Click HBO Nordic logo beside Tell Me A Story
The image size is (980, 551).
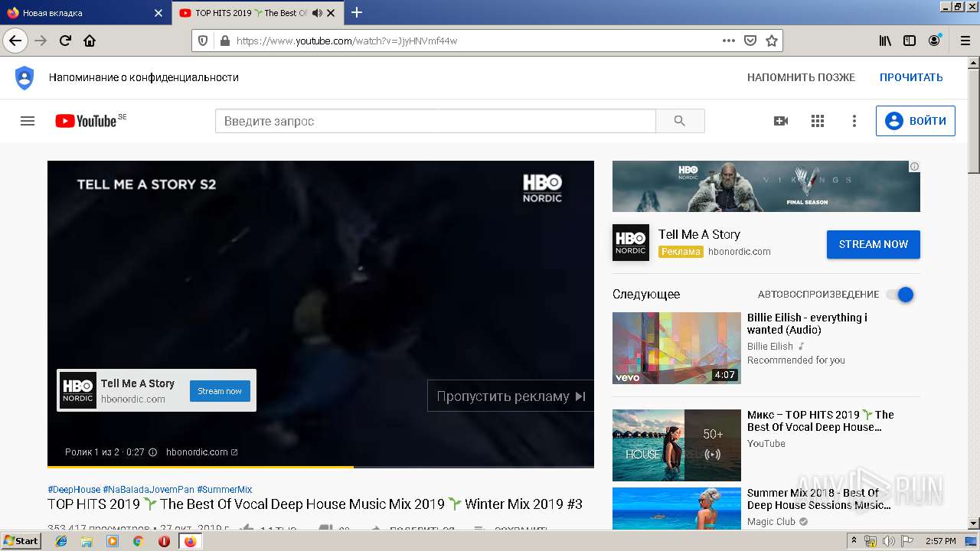631,243
